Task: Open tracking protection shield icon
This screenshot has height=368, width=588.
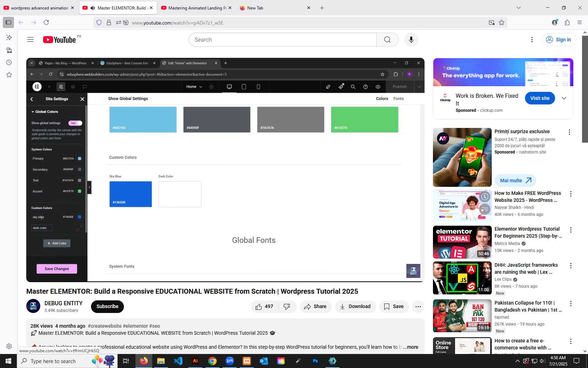Action: tap(99, 22)
